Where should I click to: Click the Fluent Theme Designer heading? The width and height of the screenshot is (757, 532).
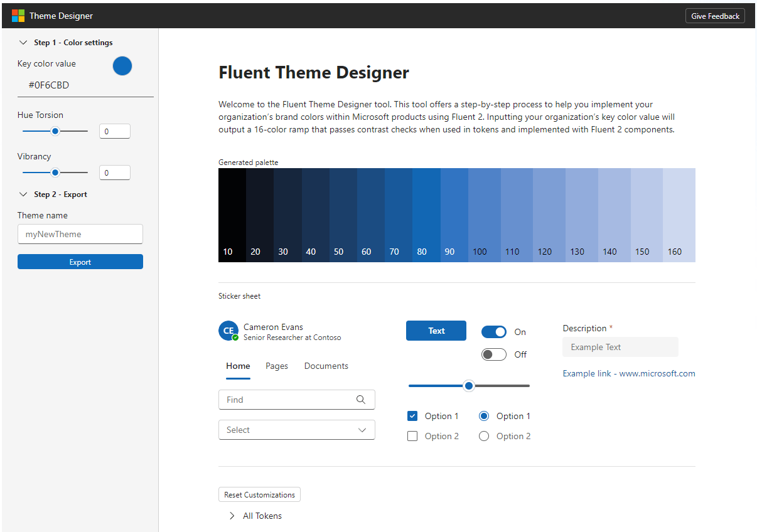point(314,73)
